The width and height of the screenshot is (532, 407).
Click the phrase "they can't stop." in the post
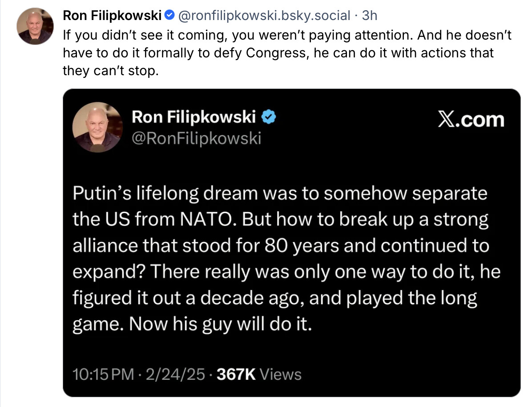tap(110, 71)
